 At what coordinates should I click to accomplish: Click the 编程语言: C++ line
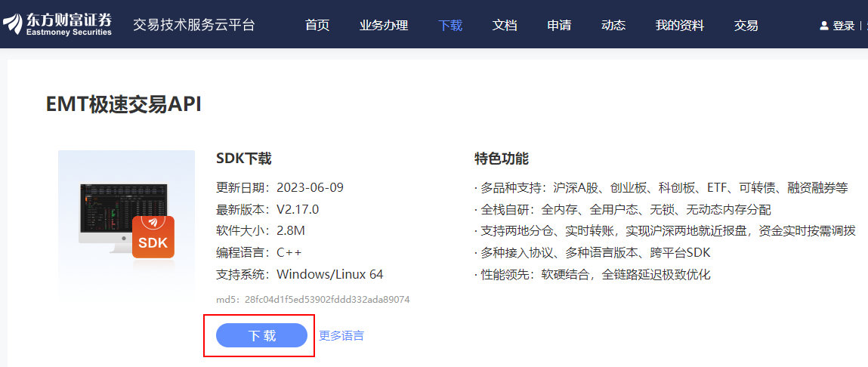[x=259, y=252]
